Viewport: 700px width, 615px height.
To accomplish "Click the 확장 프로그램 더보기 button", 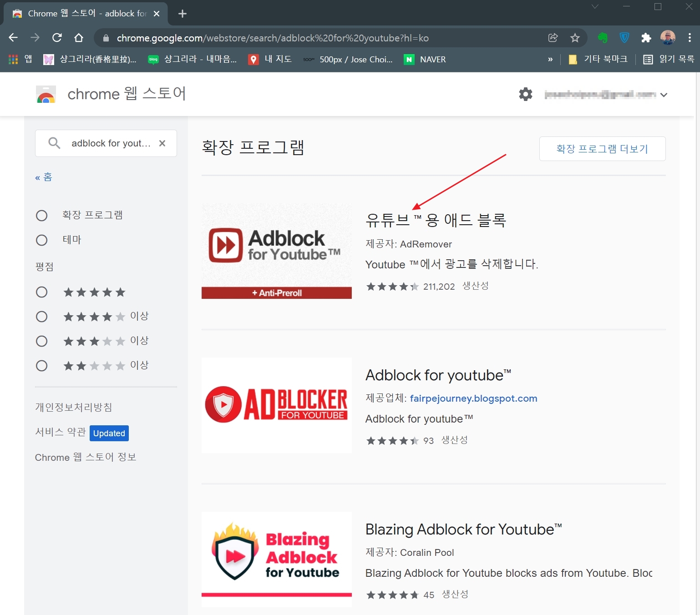I will (x=602, y=149).
